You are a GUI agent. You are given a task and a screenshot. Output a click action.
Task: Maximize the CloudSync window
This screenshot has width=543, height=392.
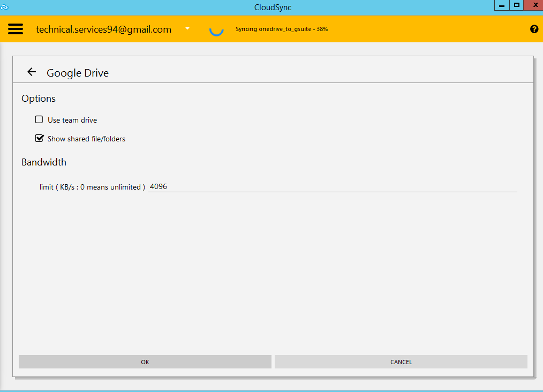[516, 5]
